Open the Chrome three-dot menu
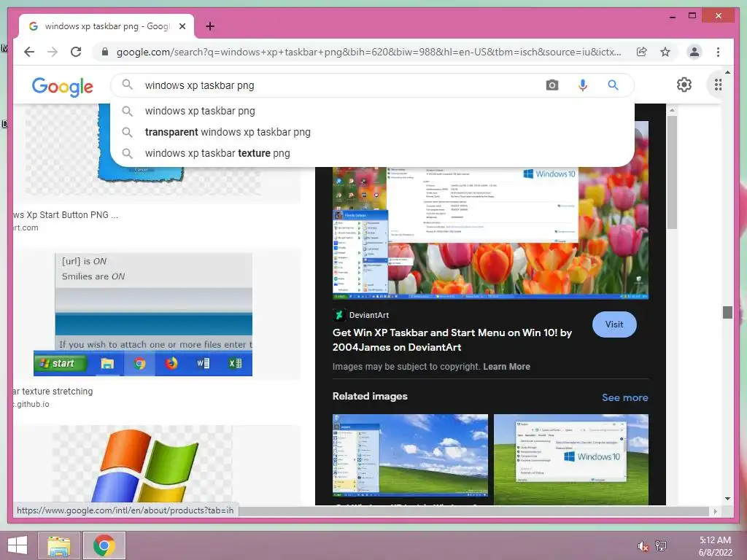The height and width of the screenshot is (560, 747). (718, 52)
